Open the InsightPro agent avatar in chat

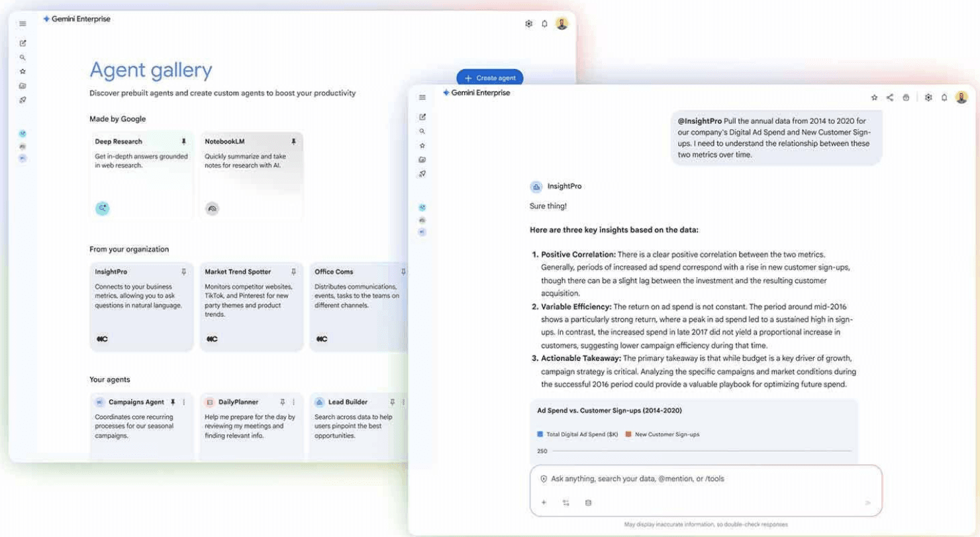(x=536, y=186)
